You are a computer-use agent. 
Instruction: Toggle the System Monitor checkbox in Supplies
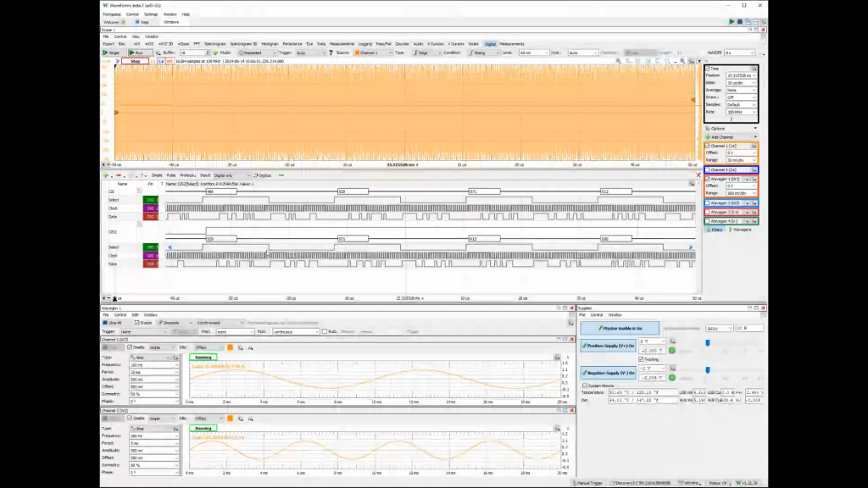point(585,385)
